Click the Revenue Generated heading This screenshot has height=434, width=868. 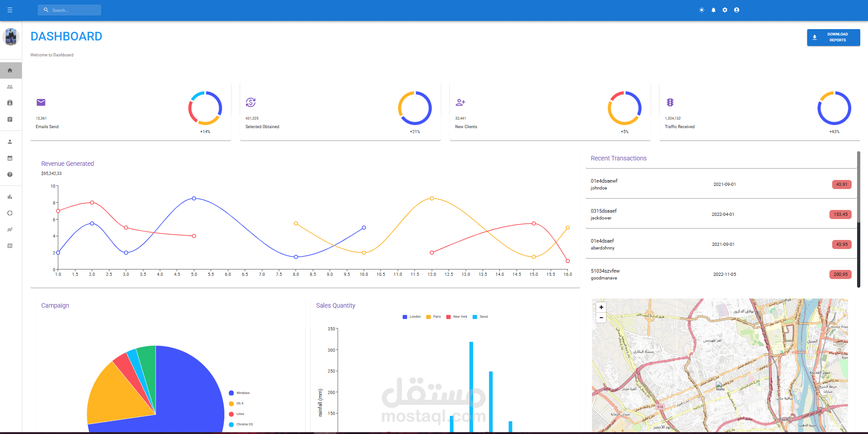(68, 164)
